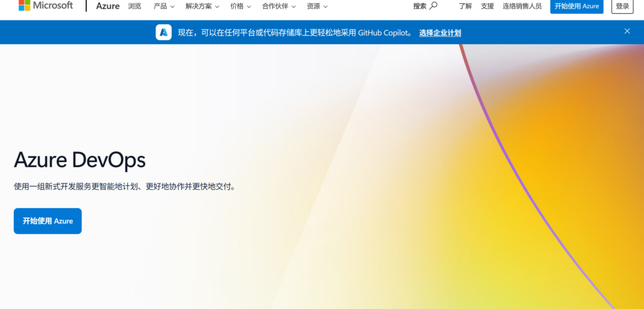Image resolution: width=644 pixels, height=309 pixels.
Task: Click the Microsoft logo
Action: pyautogui.click(x=45, y=5)
